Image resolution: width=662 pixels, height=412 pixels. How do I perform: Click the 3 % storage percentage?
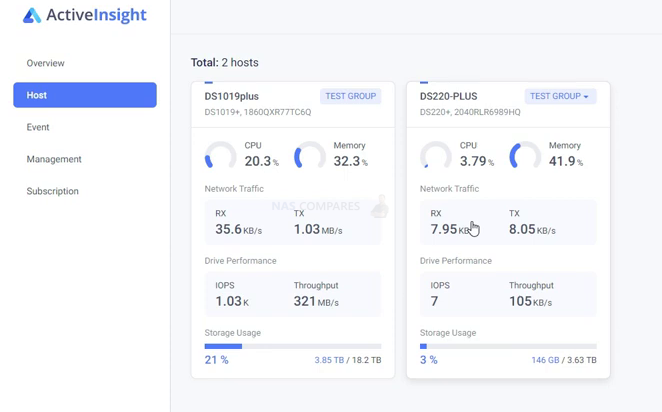click(x=429, y=360)
